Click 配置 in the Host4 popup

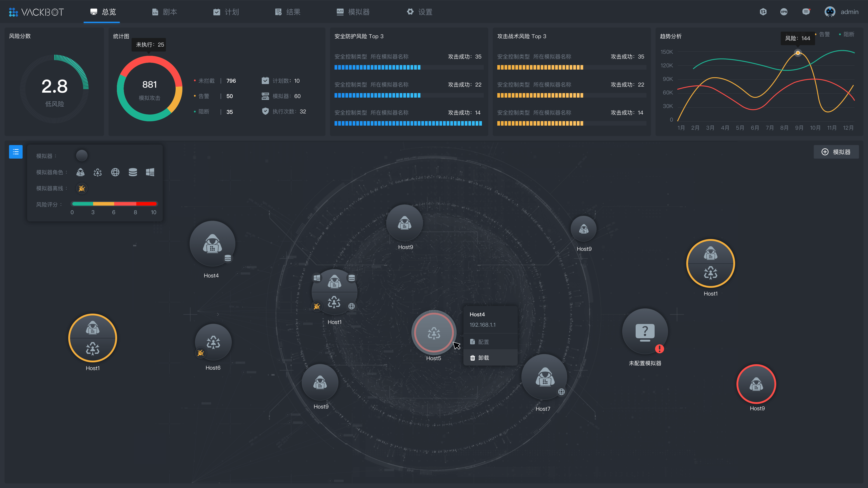coord(484,342)
